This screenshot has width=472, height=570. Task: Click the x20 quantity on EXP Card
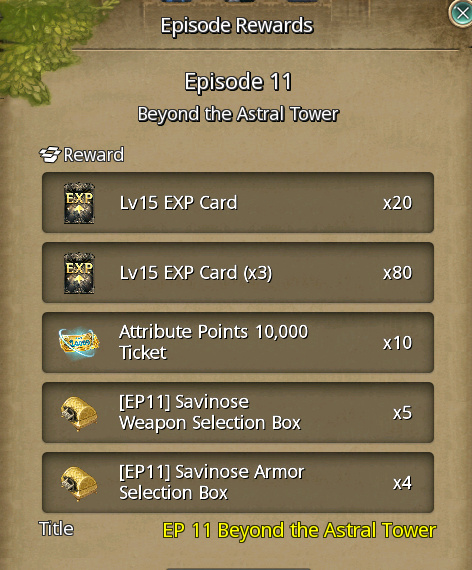(397, 203)
